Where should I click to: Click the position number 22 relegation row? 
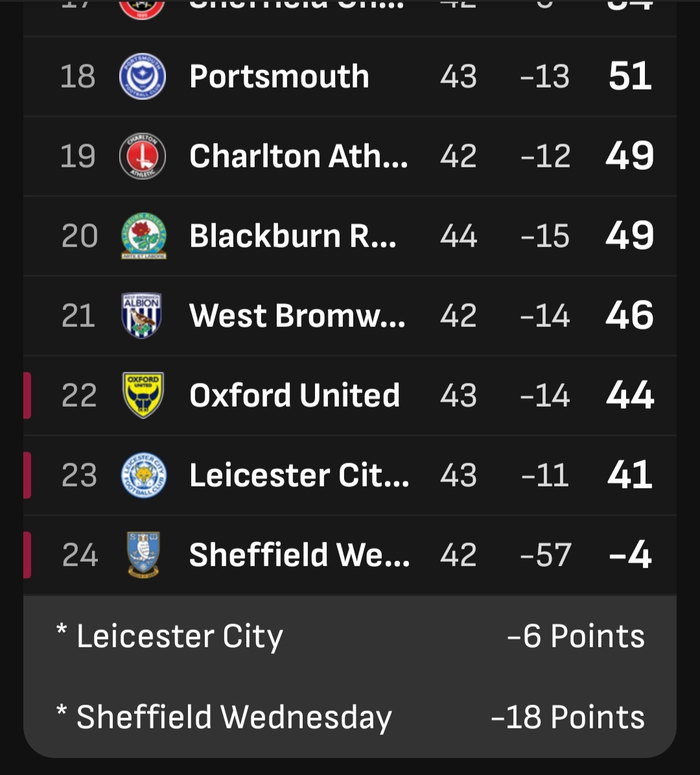(x=79, y=396)
